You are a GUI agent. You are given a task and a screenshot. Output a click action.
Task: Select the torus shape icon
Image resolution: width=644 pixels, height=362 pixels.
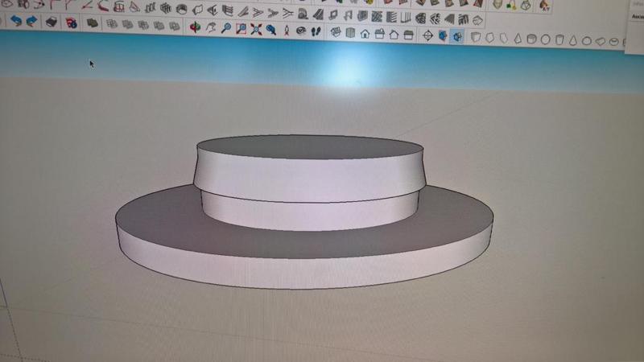pyautogui.click(x=613, y=42)
